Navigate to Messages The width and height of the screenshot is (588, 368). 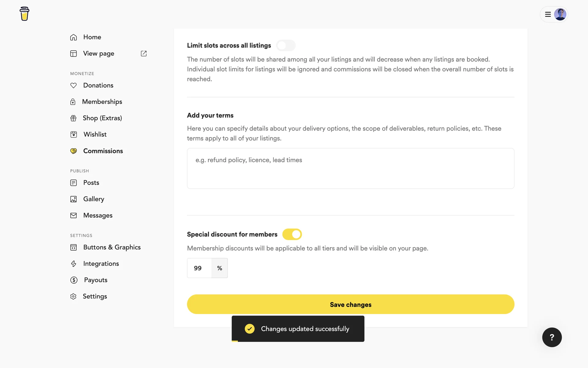pos(98,216)
